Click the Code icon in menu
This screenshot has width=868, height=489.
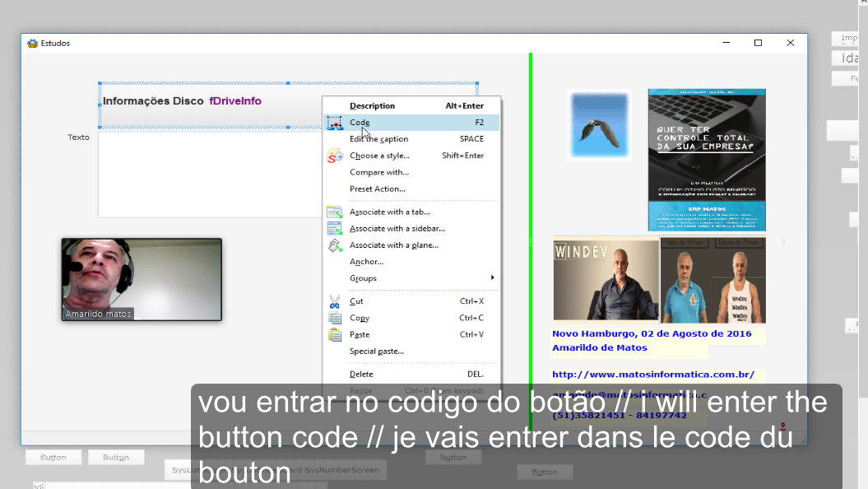(335, 123)
